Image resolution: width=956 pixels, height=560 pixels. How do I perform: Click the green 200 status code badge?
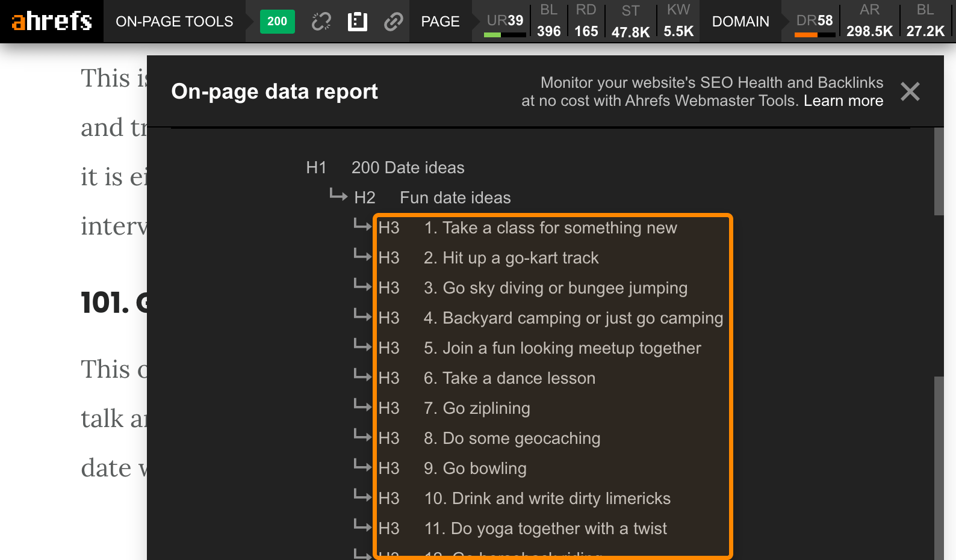coord(277,22)
